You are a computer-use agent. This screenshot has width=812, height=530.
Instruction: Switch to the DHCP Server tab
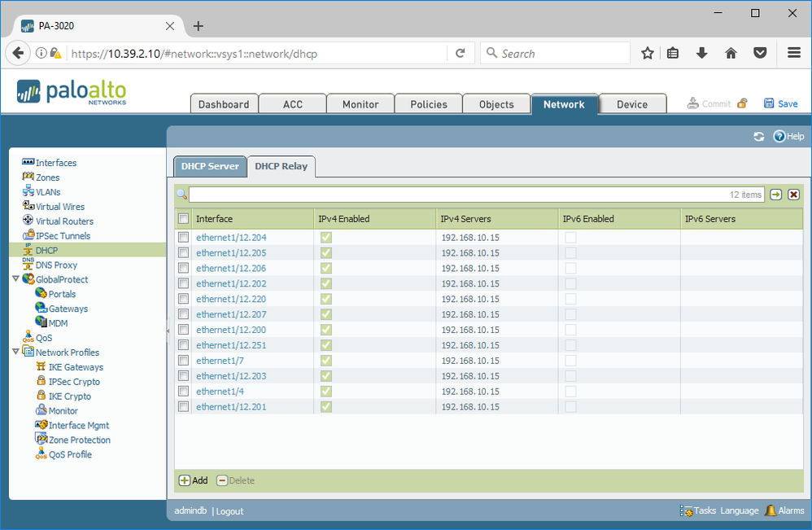coord(210,166)
